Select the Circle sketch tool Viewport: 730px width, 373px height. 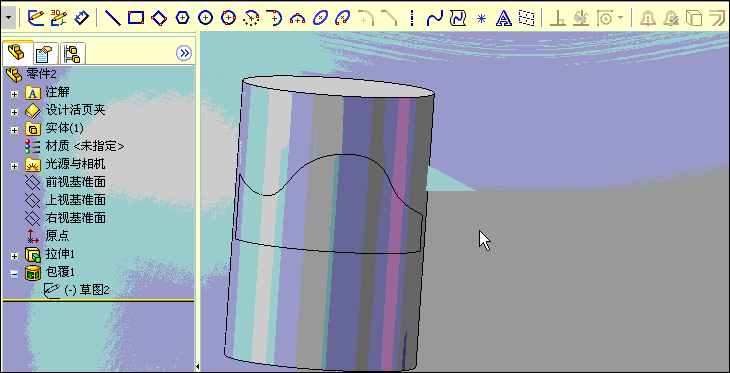[205, 18]
